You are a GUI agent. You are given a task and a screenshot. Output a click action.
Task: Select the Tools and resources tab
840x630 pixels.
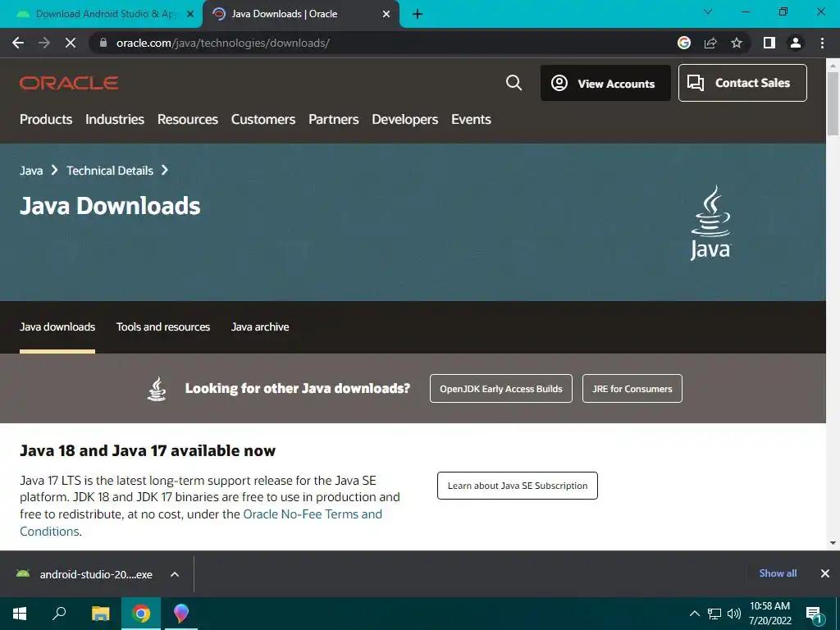click(163, 326)
